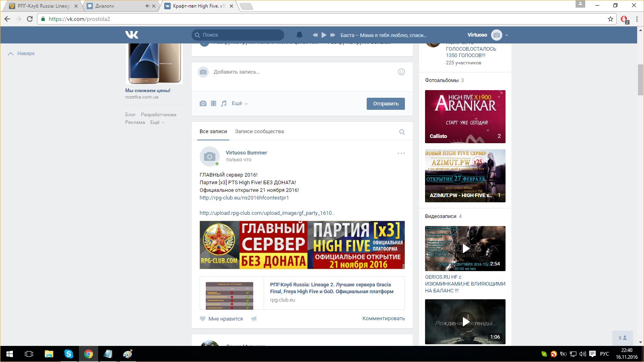This screenshot has height=362, width=644.
Task: Open the Callisto photo album thumbnail
Action: [x=465, y=117]
